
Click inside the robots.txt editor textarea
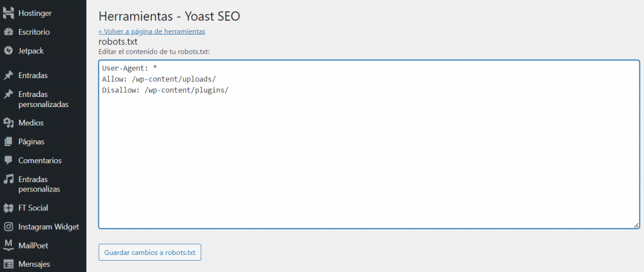[x=369, y=157]
